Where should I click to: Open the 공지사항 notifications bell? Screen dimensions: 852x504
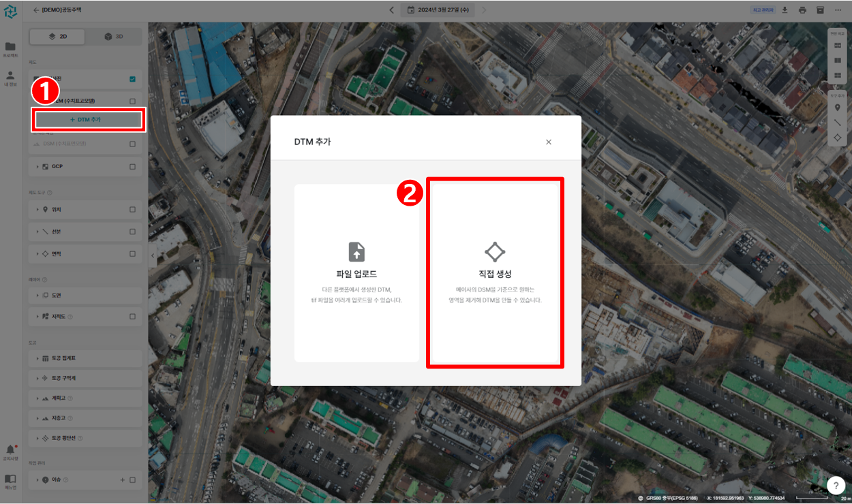click(x=10, y=451)
